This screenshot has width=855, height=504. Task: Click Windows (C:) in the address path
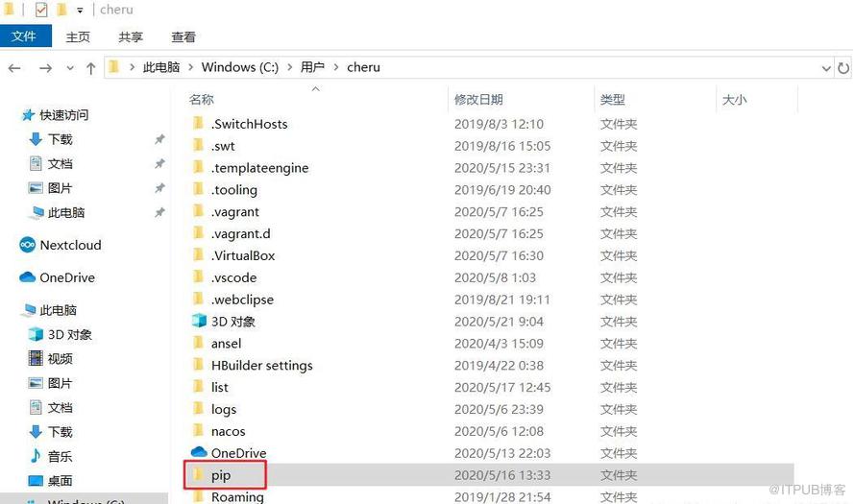click(240, 67)
